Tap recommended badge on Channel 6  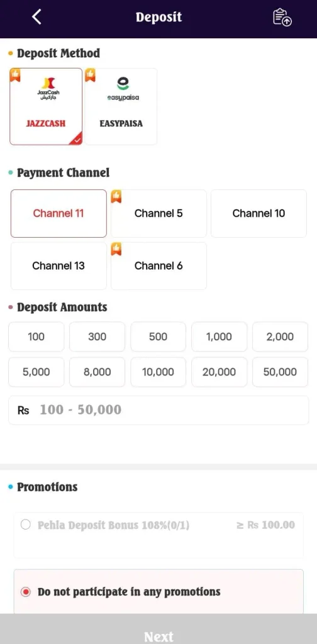pyautogui.click(x=116, y=249)
